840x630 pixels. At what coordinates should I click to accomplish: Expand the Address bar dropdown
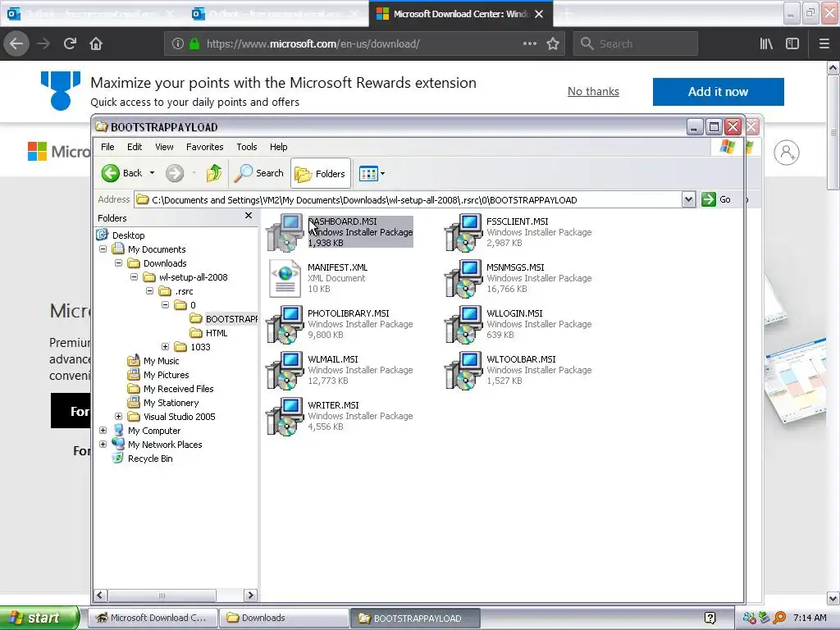pos(688,200)
